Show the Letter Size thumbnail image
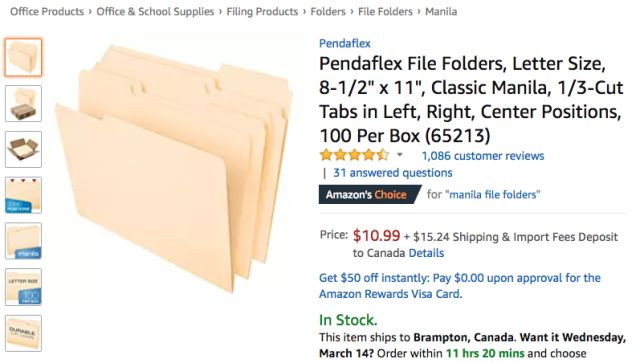 pyautogui.click(x=23, y=287)
